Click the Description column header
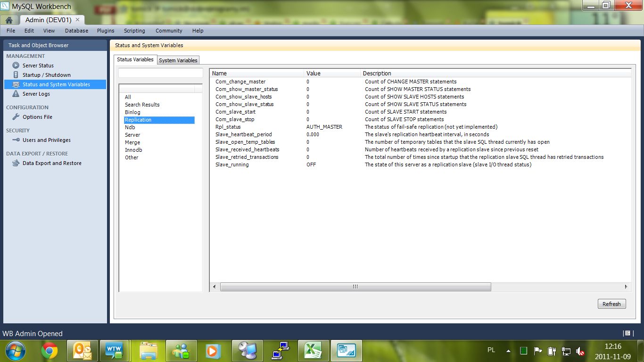Image resolution: width=644 pixels, height=362 pixels. [x=496, y=73]
